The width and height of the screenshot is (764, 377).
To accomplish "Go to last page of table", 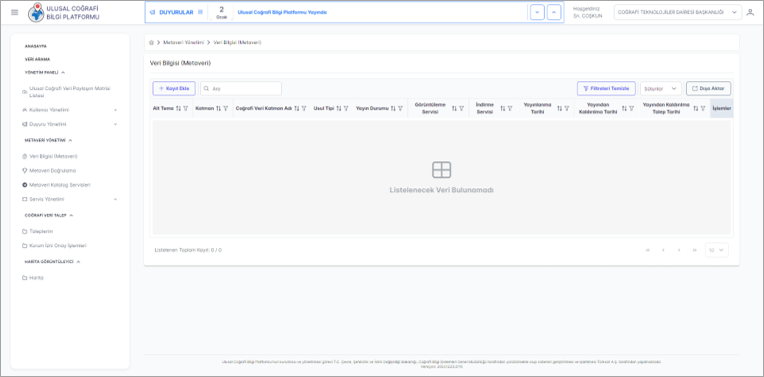I will [x=694, y=250].
